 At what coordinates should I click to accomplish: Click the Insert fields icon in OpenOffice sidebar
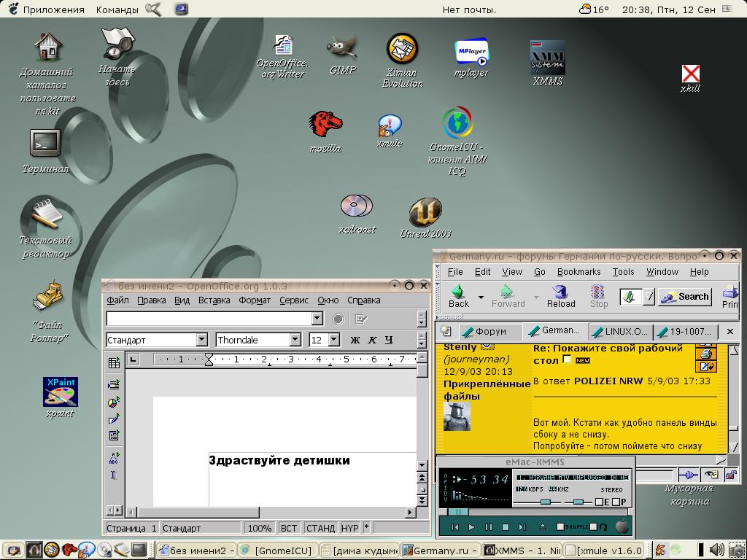[114, 384]
